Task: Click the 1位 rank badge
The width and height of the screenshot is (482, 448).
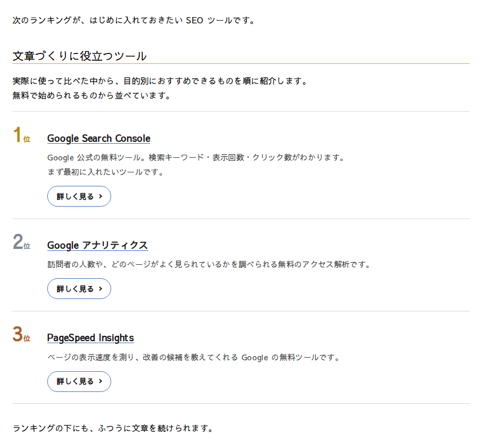Action: [x=21, y=135]
